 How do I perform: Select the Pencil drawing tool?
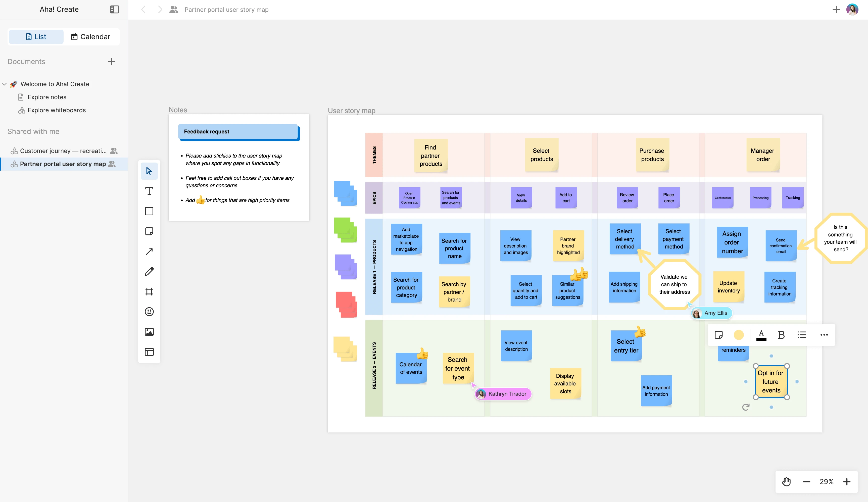tap(149, 272)
